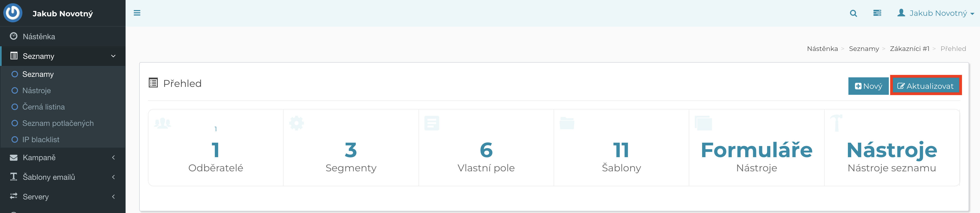This screenshot has height=213, width=980.
Task: Click the Segmenty gear icon
Action: tap(296, 123)
